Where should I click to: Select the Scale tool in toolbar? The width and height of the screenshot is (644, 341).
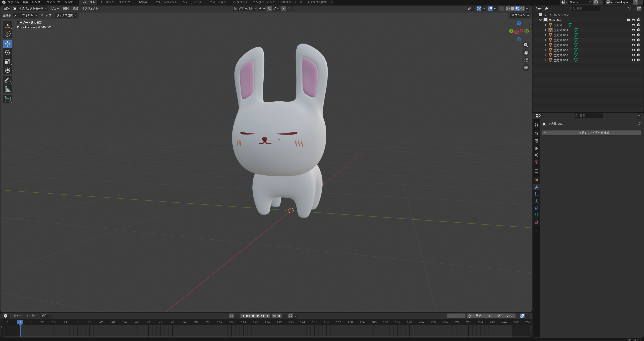point(8,61)
